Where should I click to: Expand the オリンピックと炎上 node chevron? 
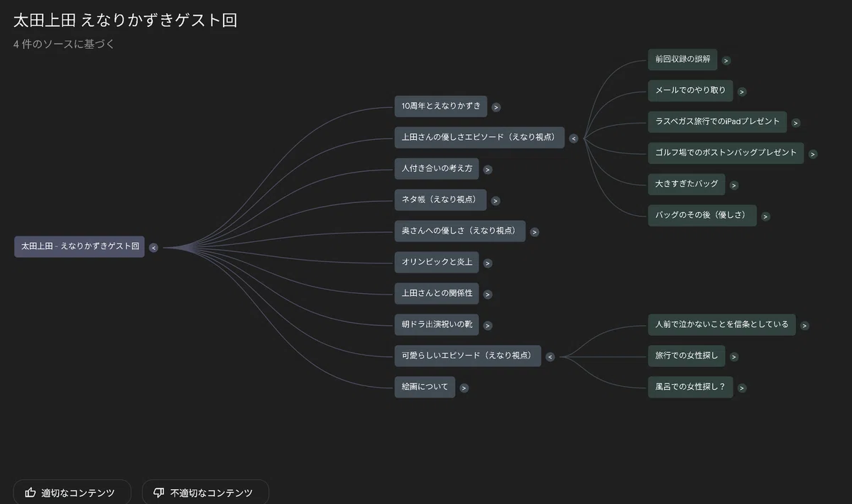(x=488, y=263)
